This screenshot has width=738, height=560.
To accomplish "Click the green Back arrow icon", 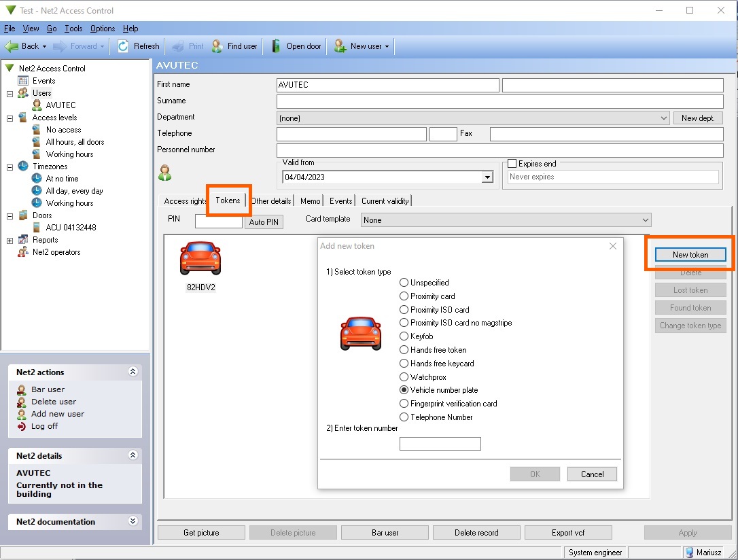I will point(12,46).
